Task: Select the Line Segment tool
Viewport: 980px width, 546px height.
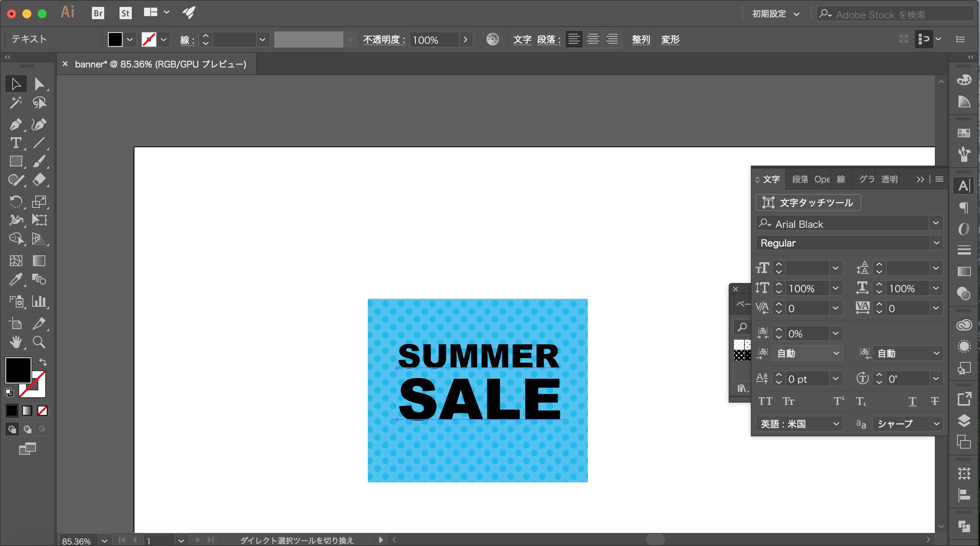Action: pyautogui.click(x=39, y=143)
